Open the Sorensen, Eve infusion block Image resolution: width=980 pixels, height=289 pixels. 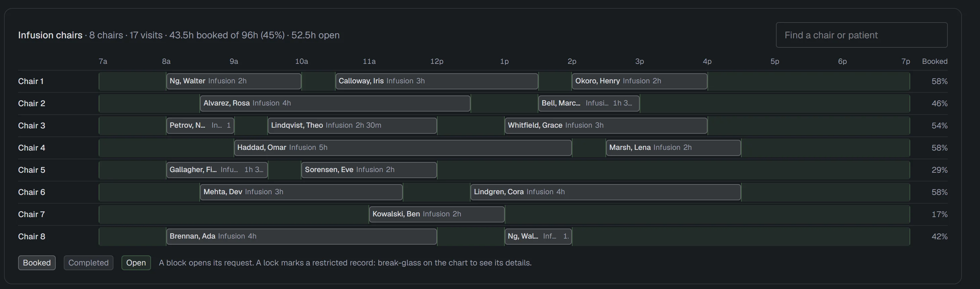pyautogui.click(x=369, y=170)
